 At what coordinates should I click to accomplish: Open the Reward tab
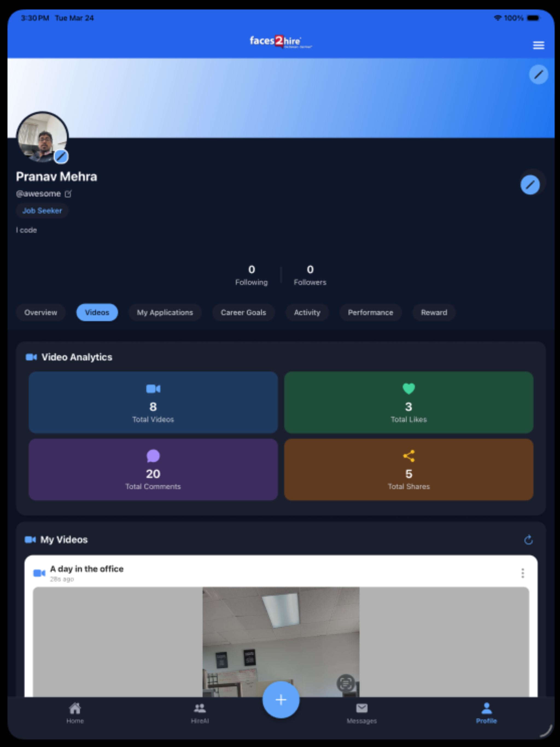point(434,312)
